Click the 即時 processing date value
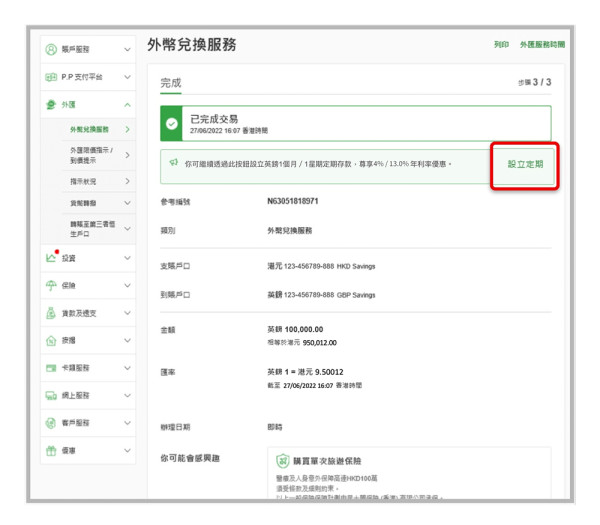Screen dimensions: 600x525 pyautogui.click(x=275, y=427)
